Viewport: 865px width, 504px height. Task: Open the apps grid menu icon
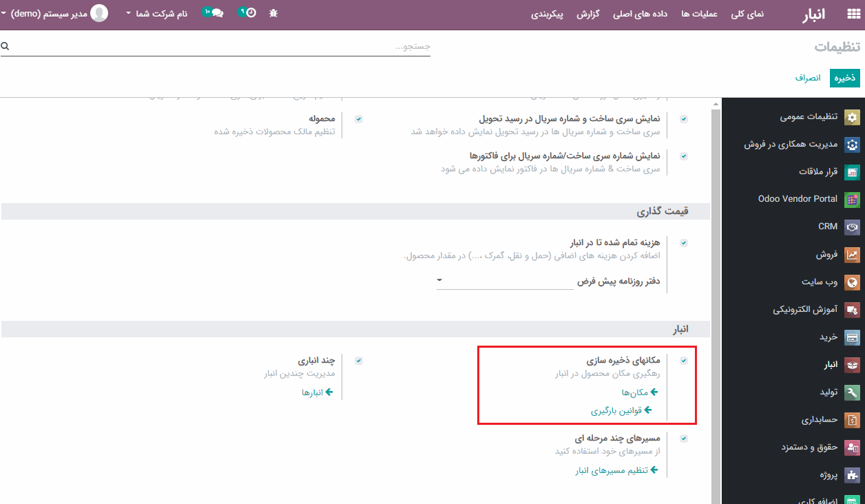[x=854, y=14]
